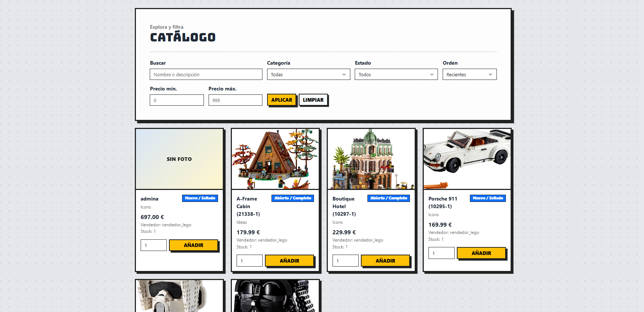Open the black helmet product image
This screenshot has width=644, height=312.
pos(275,296)
